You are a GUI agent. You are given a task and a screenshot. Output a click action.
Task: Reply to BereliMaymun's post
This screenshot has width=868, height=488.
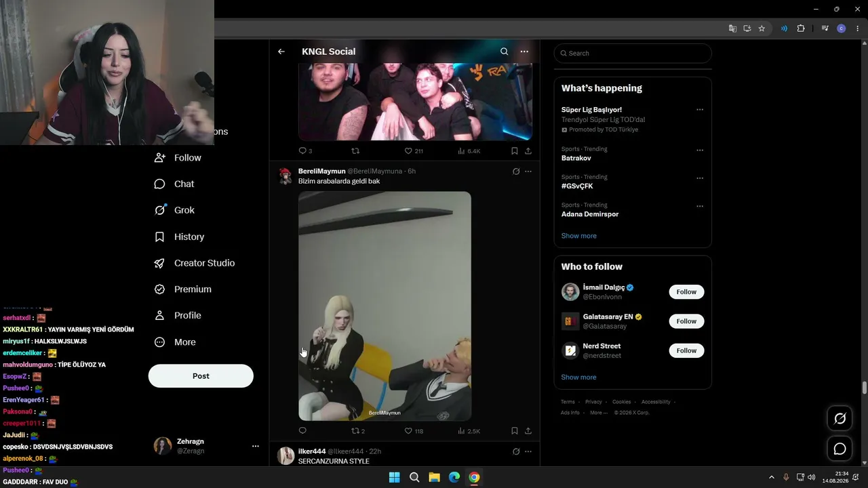point(302,431)
